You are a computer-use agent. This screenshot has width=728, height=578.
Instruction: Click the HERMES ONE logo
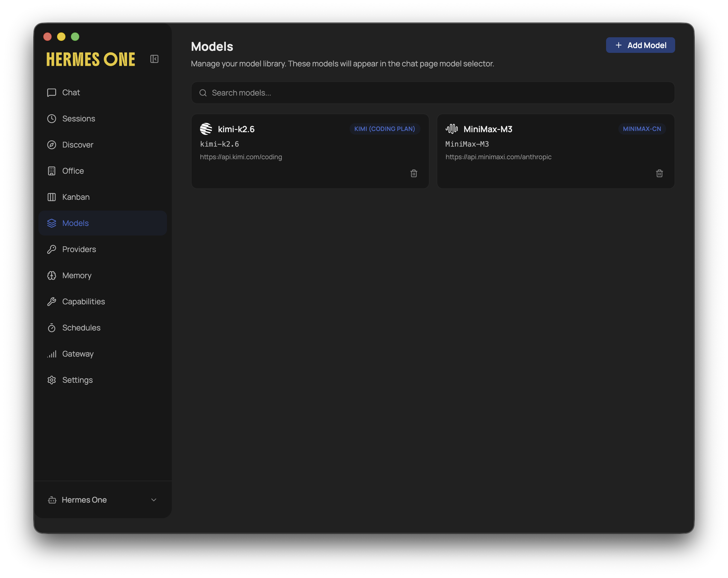click(x=90, y=59)
